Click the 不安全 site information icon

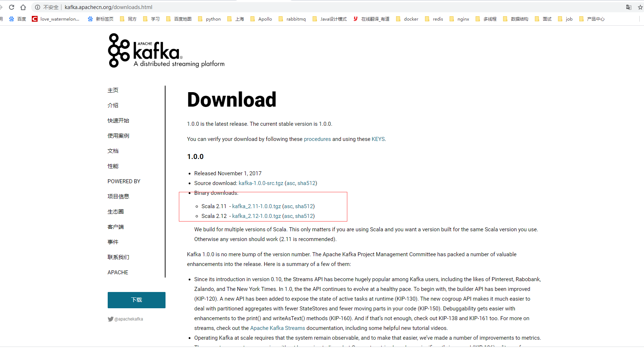coord(38,7)
